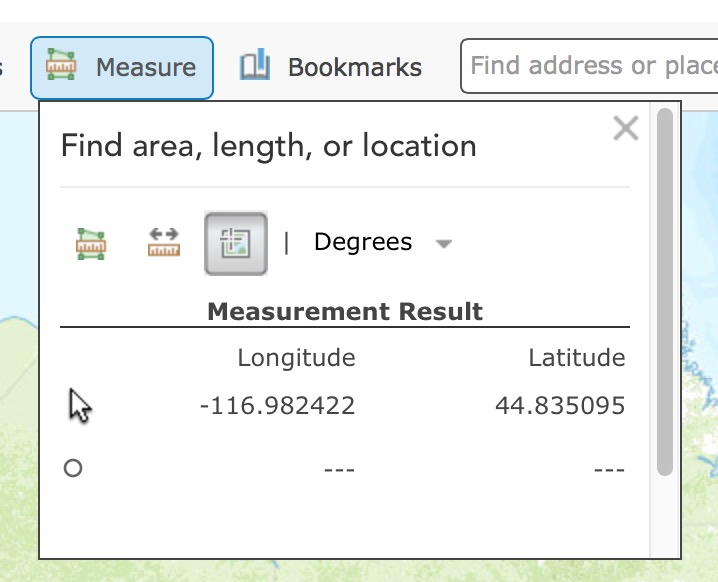Click the Longitude column header

[x=296, y=358]
